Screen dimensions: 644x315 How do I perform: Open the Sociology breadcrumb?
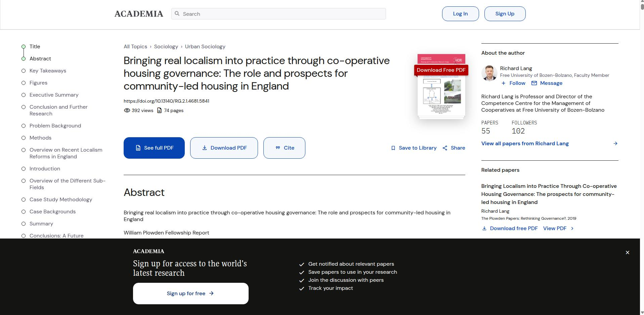(x=166, y=47)
